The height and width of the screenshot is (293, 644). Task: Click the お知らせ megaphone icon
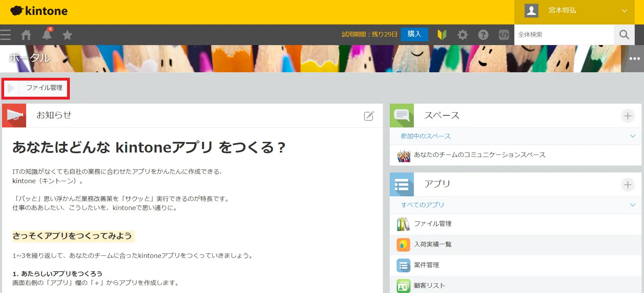pyautogui.click(x=14, y=115)
